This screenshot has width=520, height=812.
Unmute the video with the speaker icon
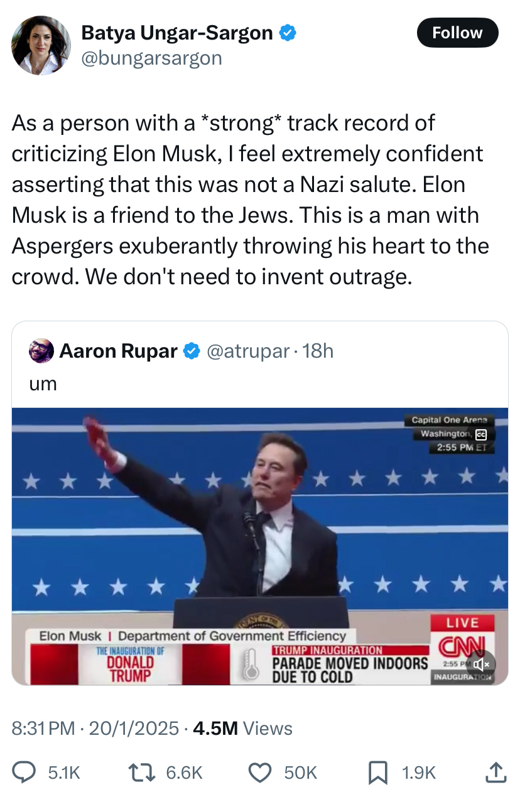click(x=481, y=664)
